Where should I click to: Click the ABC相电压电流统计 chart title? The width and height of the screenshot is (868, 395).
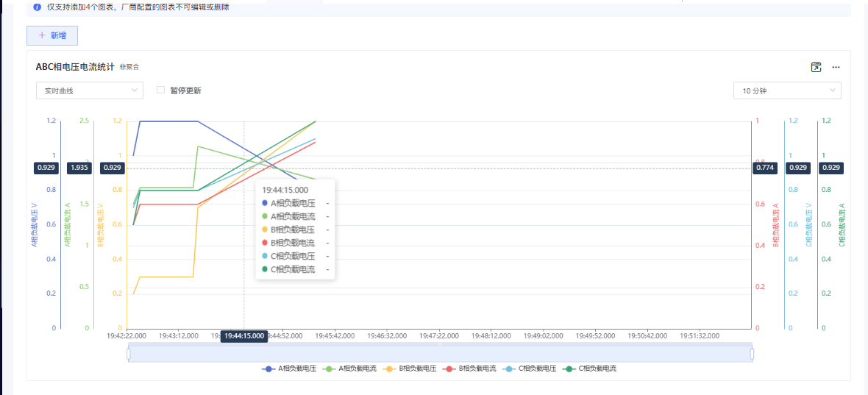coord(75,67)
